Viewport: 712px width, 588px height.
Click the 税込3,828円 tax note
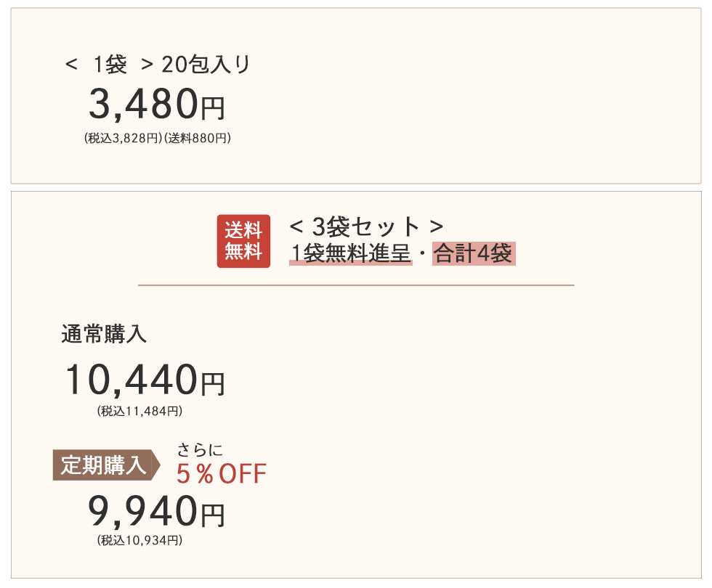pyautogui.click(x=123, y=137)
